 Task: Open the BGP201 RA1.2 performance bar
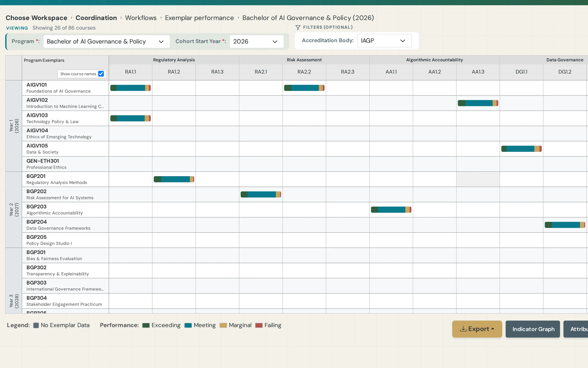pos(174,179)
